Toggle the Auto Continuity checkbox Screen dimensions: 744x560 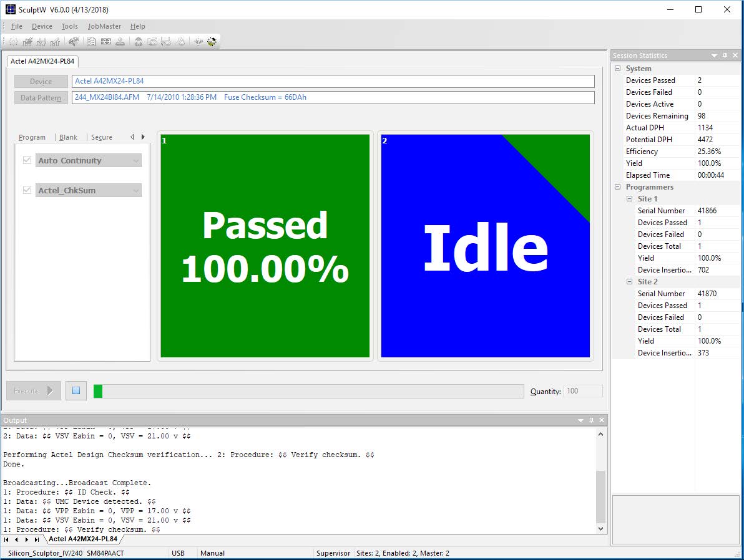pyautogui.click(x=27, y=160)
